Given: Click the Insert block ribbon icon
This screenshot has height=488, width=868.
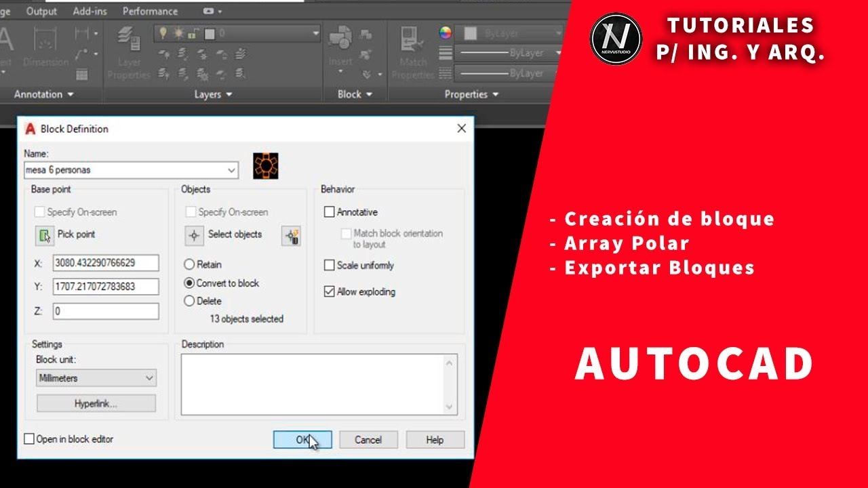Looking at the screenshot, I should click(x=340, y=38).
